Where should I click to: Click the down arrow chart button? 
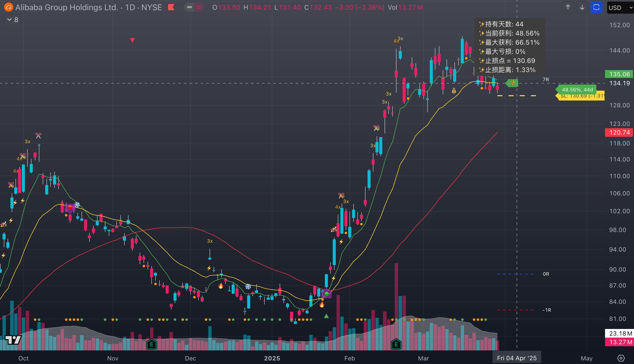(x=582, y=7)
